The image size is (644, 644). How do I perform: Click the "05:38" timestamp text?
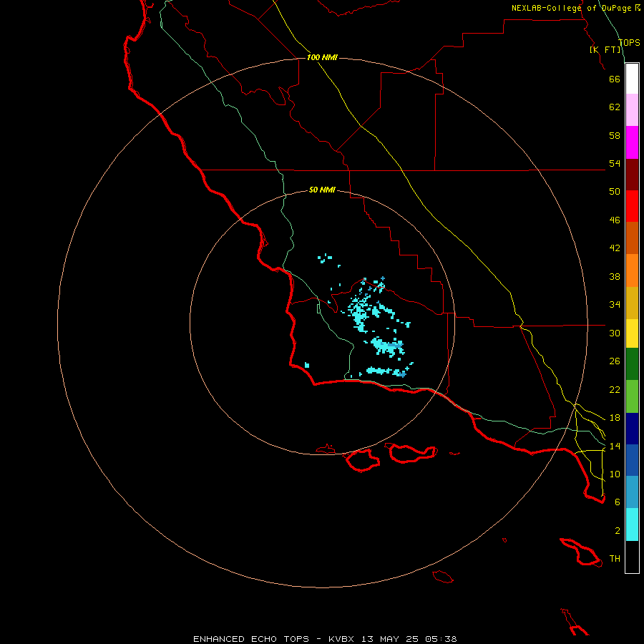pyautogui.click(x=441, y=639)
